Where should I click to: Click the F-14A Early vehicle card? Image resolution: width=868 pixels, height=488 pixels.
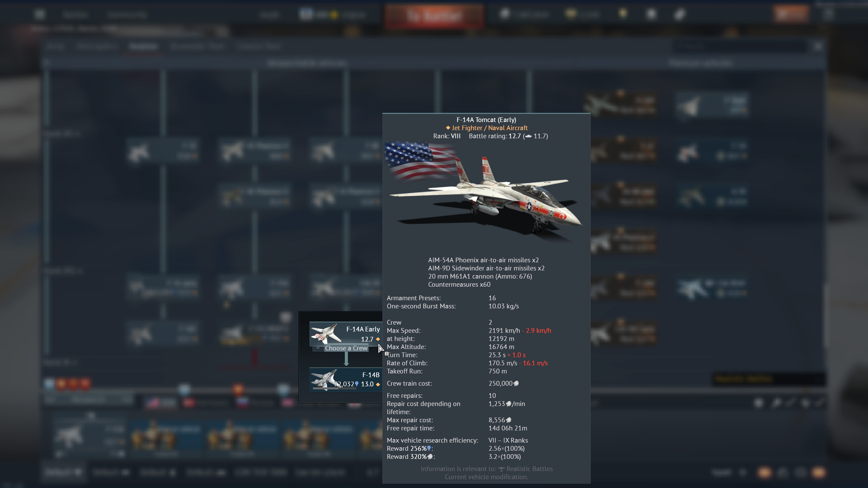click(346, 334)
